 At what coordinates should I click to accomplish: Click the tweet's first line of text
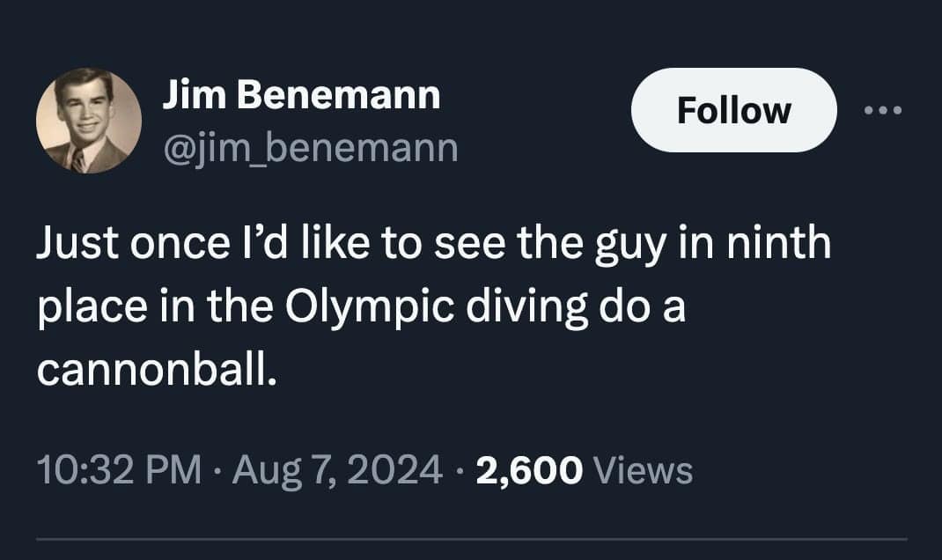pos(433,244)
